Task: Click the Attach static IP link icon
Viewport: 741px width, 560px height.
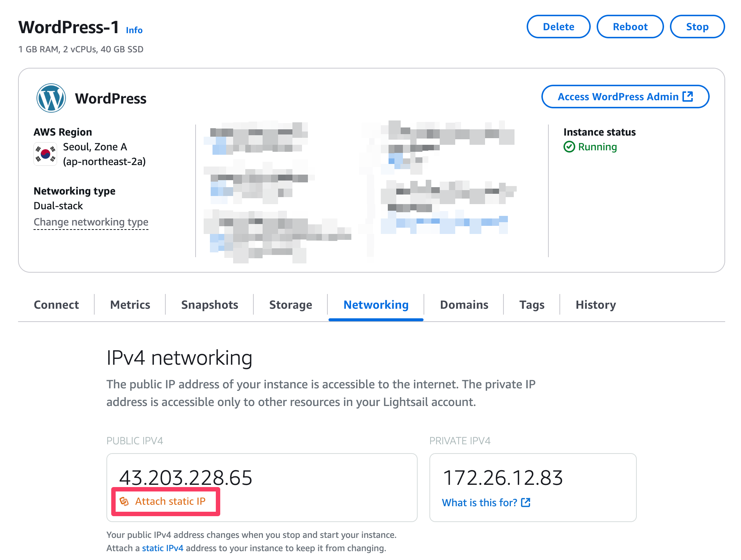Action: tap(124, 501)
